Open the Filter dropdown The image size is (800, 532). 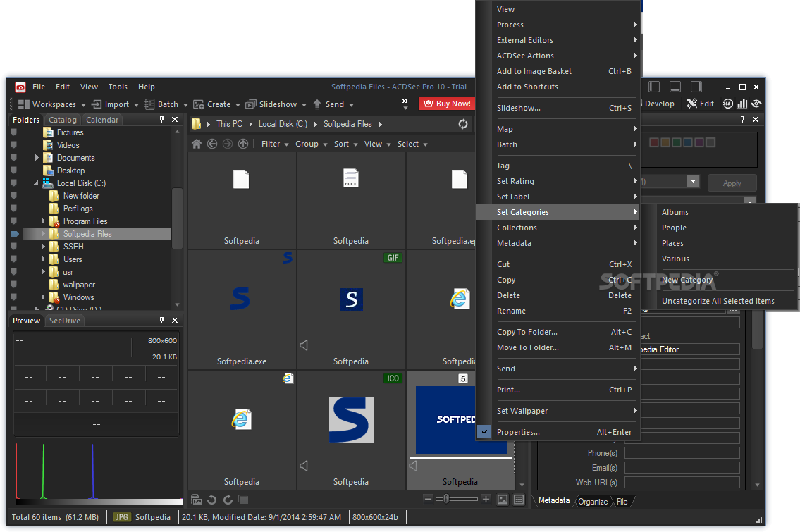275,144
